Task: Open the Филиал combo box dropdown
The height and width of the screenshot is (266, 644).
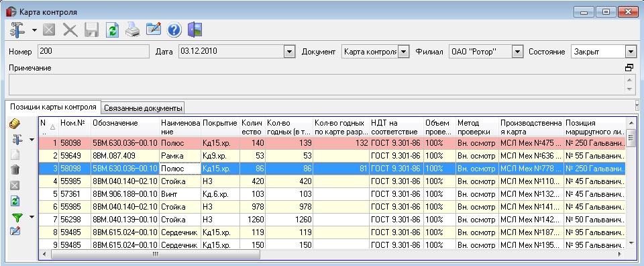Action: 517,52
